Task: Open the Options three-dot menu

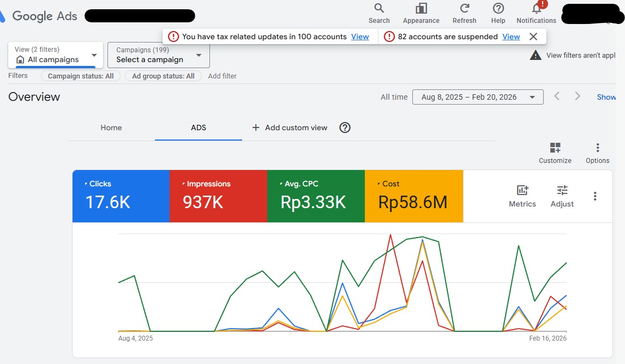Action: (597, 148)
